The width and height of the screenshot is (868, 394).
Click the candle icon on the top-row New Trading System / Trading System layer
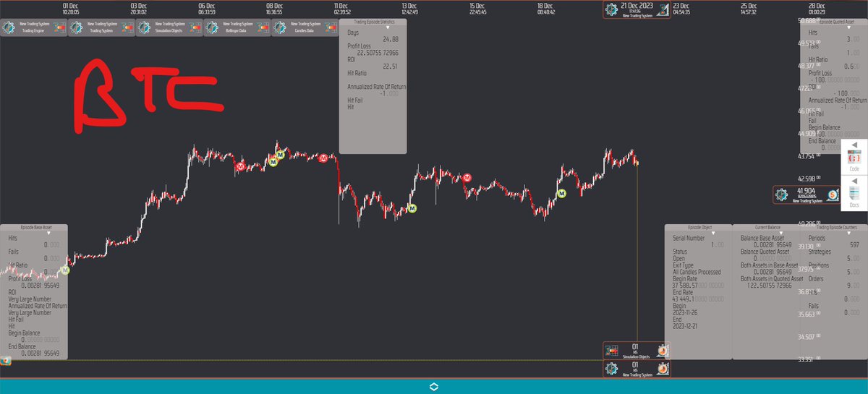tap(127, 27)
